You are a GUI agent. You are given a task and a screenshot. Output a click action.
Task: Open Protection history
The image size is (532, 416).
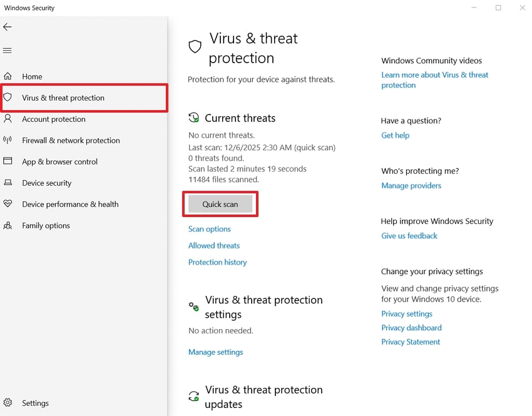[x=218, y=262]
